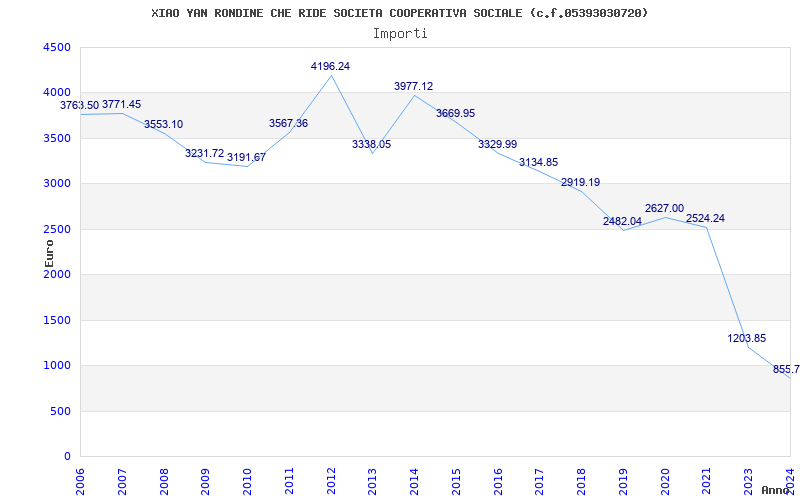
Task: Click x-axis year label 2006
Action: click(81, 481)
